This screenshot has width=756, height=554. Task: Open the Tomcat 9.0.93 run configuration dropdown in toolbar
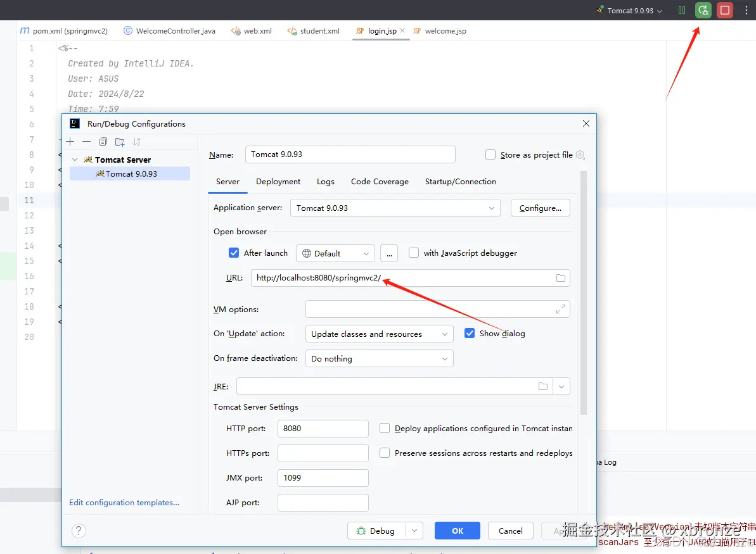coord(630,11)
